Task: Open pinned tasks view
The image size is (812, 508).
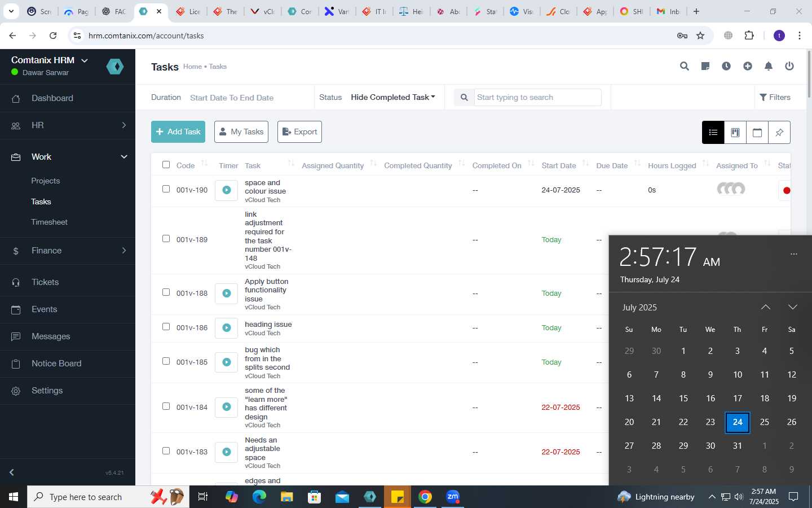Action: point(779,133)
